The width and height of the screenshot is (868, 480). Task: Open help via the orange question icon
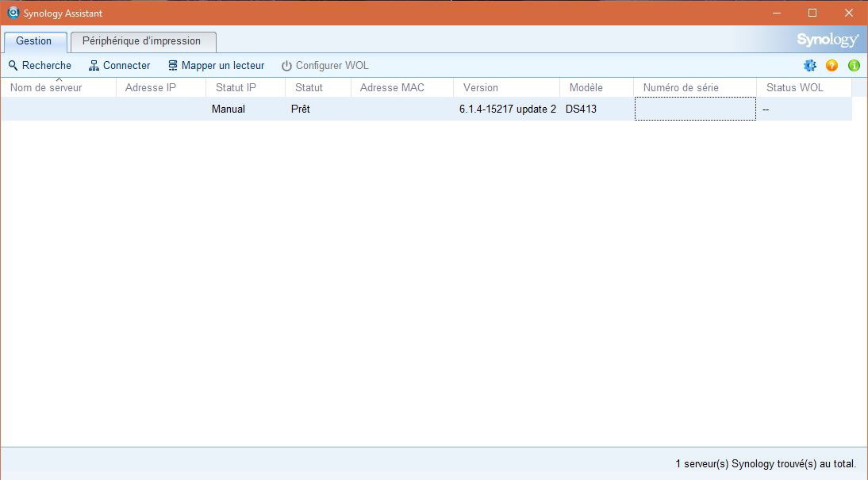tap(832, 66)
